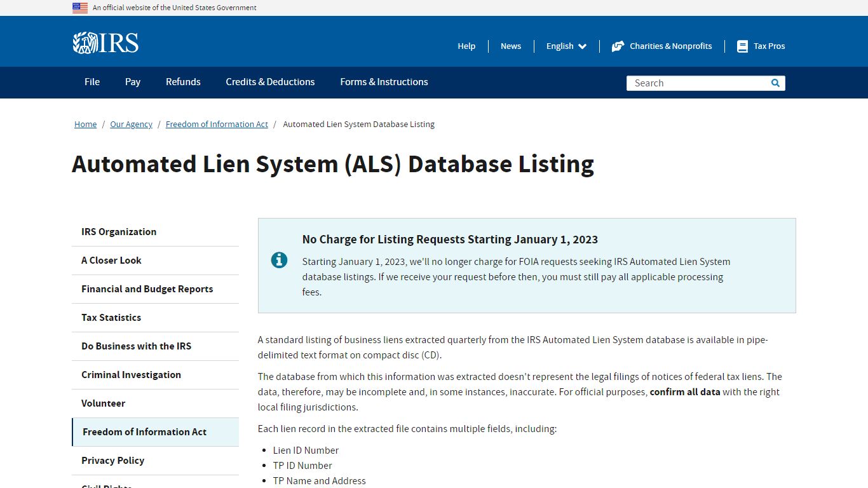Open Forms & Instructions menu
The height and width of the screenshot is (488, 868).
384,82
